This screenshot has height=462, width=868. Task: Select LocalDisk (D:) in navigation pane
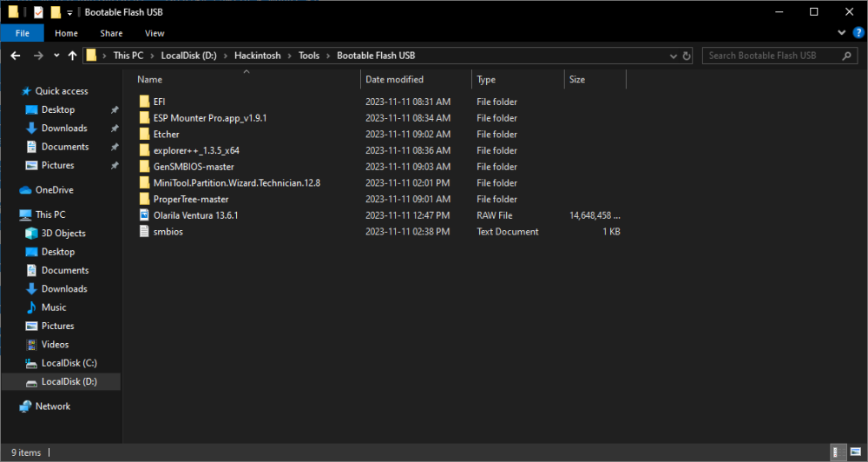[69, 382]
